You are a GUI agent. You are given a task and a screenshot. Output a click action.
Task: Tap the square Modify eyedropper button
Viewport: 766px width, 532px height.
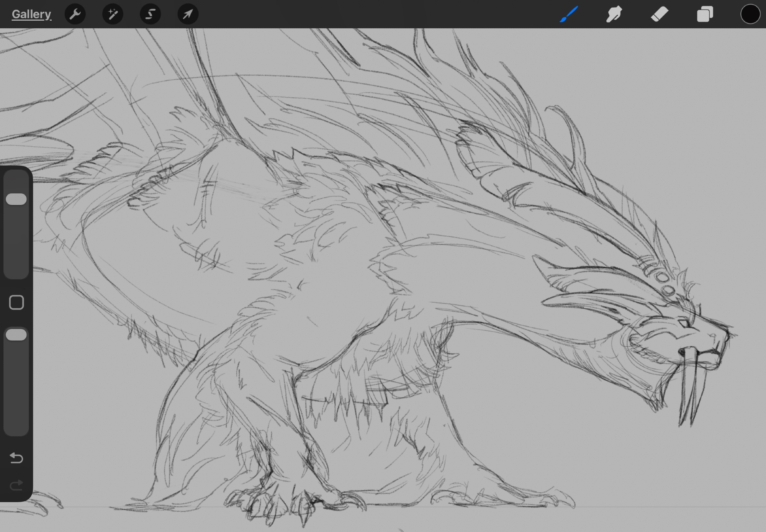tap(16, 303)
